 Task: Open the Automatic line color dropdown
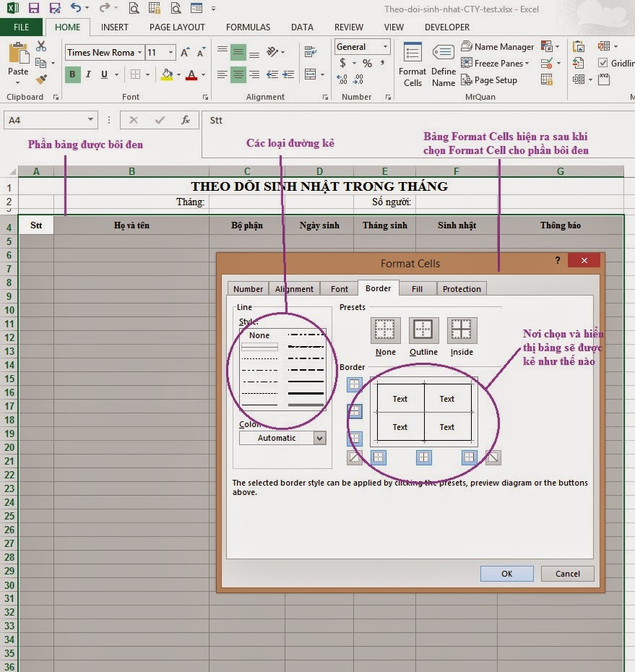(x=319, y=438)
